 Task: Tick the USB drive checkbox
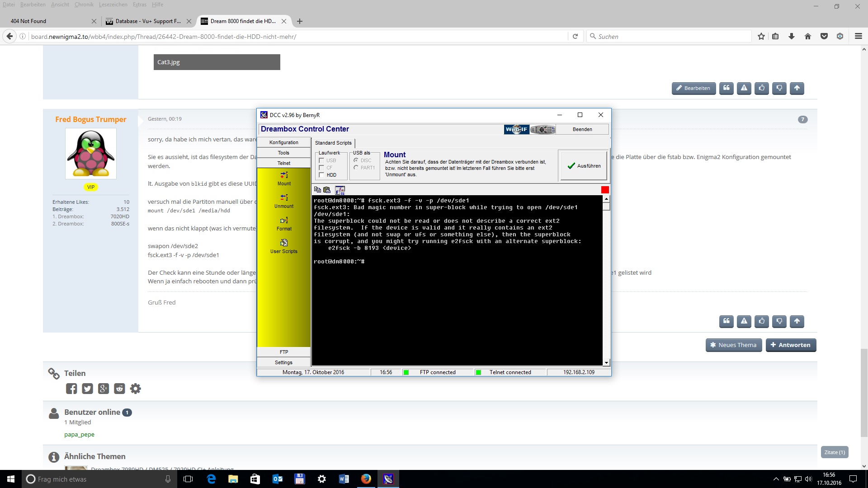click(321, 160)
